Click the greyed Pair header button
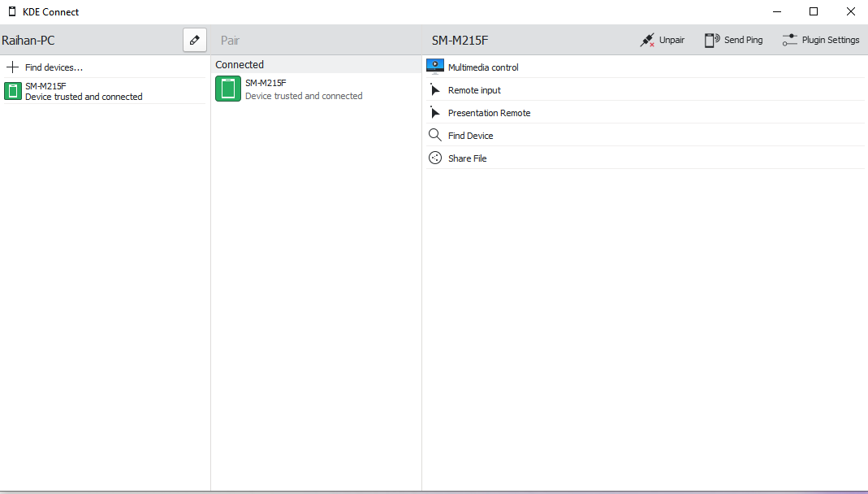Image resolution: width=868 pixels, height=494 pixels. (231, 41)
